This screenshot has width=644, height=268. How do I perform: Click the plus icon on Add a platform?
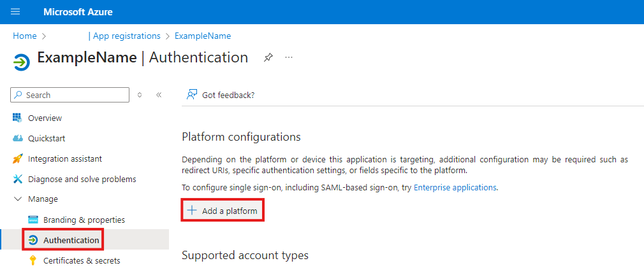192,211
